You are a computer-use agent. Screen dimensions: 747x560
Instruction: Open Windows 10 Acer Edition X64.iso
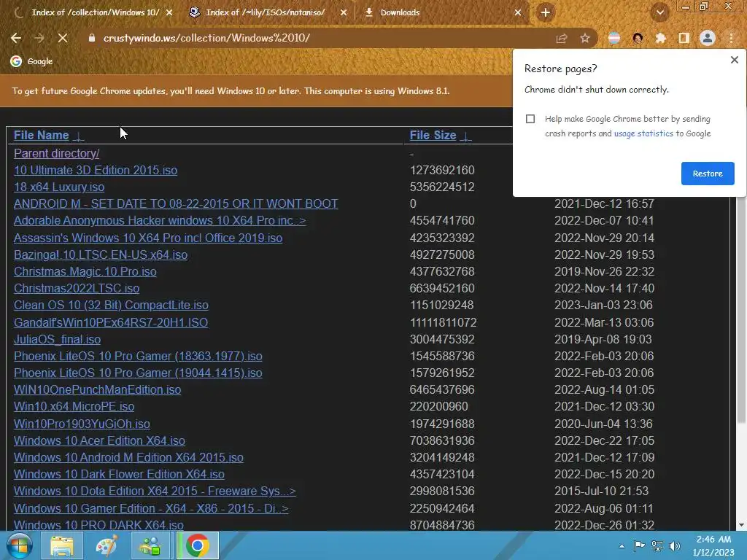pyautogui.click(x=99, y=440)
